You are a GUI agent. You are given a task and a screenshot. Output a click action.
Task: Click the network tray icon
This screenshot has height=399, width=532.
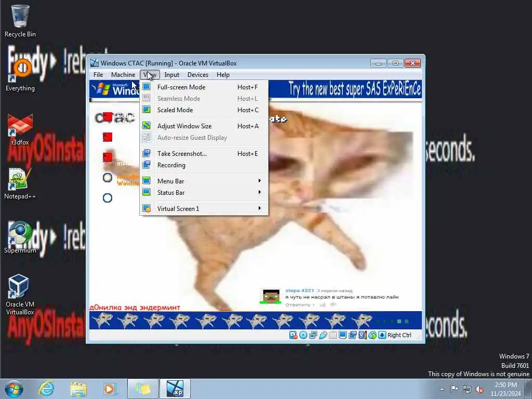[467, 389]
